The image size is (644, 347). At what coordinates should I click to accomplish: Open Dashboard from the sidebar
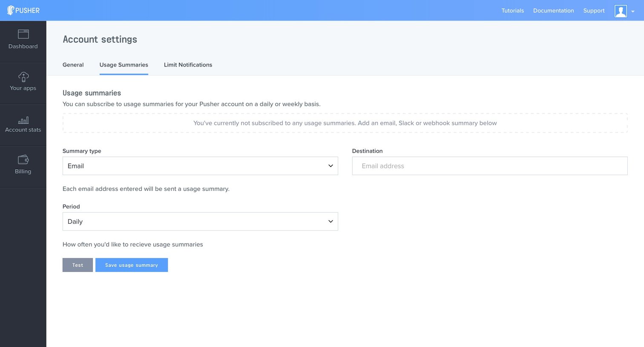tap(23, 41)
